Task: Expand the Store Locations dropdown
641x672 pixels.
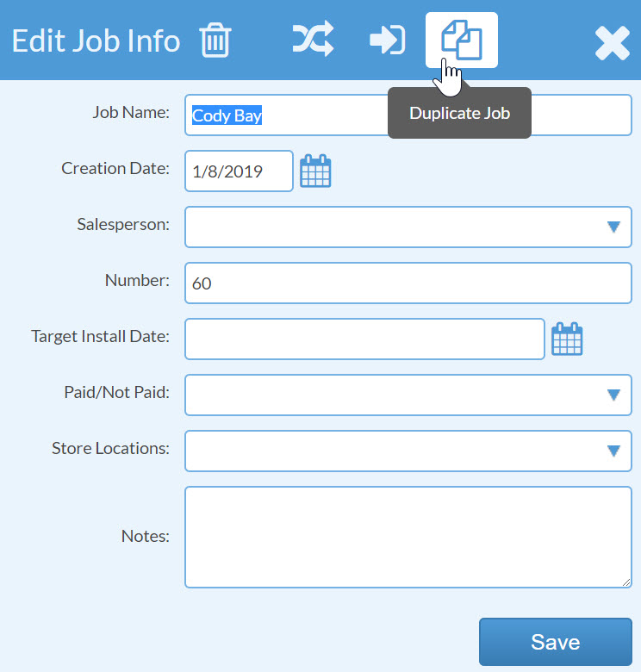Action: [x=408, y=451]
